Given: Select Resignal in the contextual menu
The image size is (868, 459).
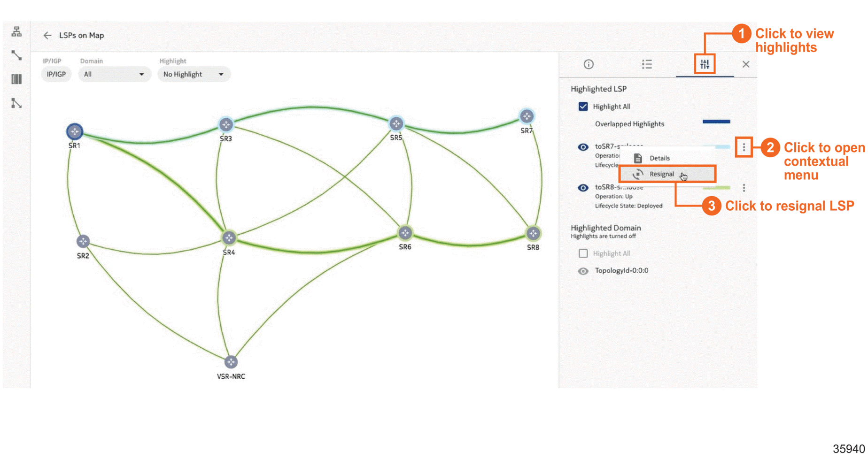Looking at the screenshot, I should pos(661,174).
